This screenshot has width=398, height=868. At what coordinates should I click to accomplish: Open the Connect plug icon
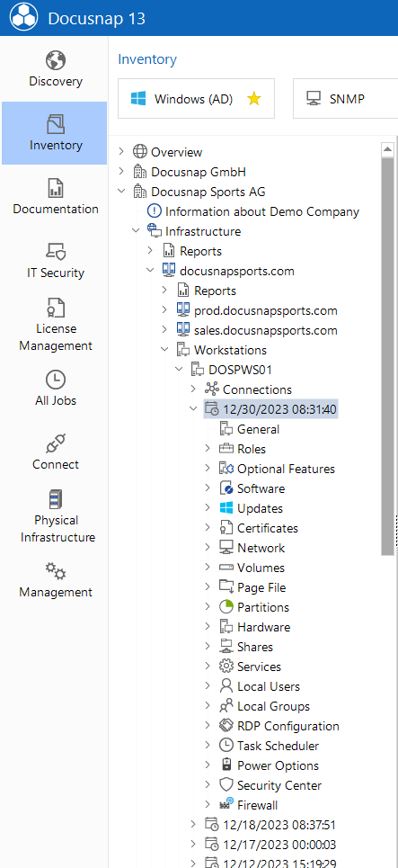[56, 443]
